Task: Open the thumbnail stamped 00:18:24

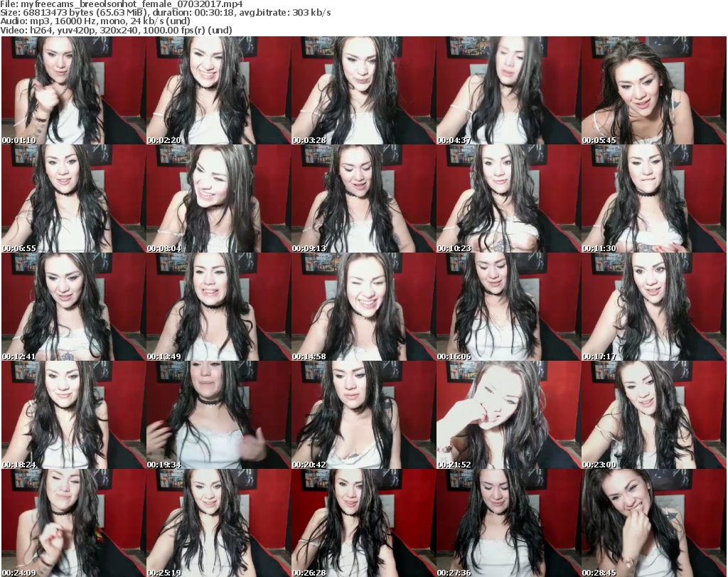Action: [x=74, y=415]
